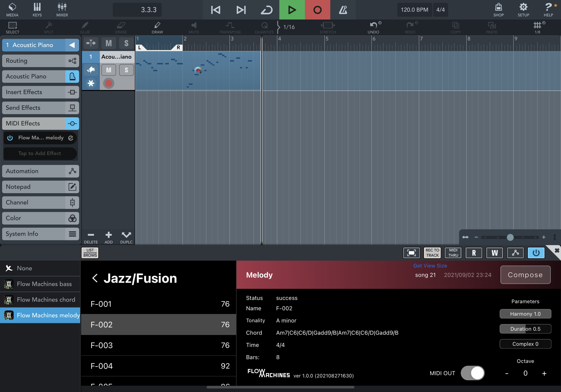Viewport: 561px width, 392px height.
Task: Open the Acoustic Piano instrument section
Action: pos(41,76)
